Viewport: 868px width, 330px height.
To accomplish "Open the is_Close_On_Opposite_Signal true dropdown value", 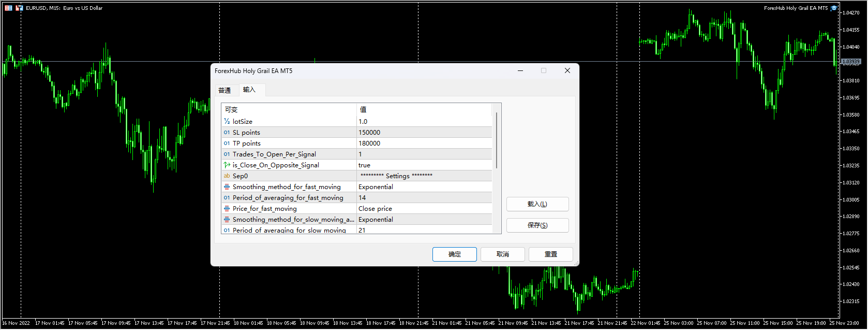I will [x=424, y=165].
